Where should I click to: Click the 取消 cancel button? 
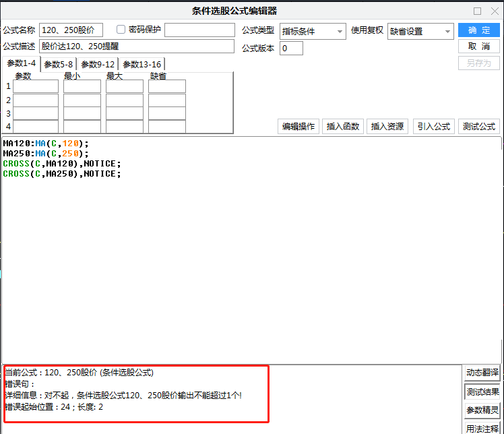478,46
